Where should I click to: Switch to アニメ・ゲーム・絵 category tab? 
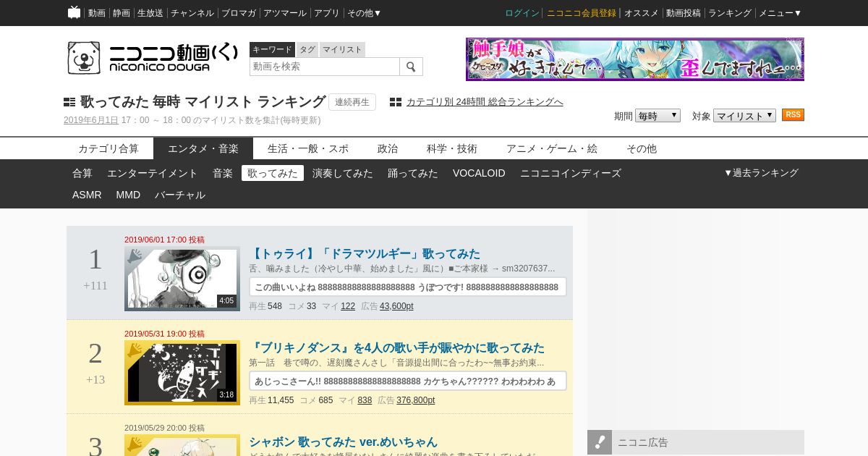click(x=552, y=148)
